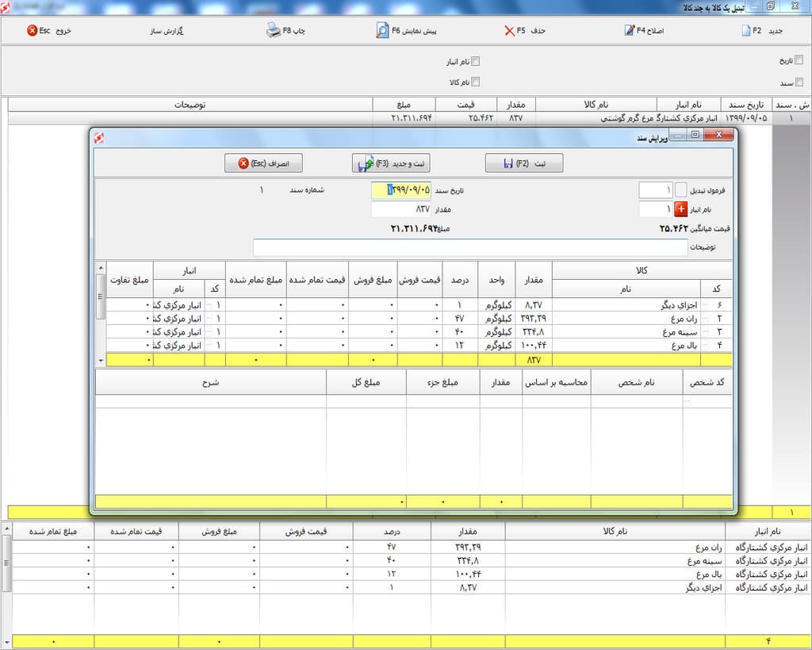Open the report builder (گزارش ساز) item
This screenshot has height=650, width=812.
click(167, 31)
